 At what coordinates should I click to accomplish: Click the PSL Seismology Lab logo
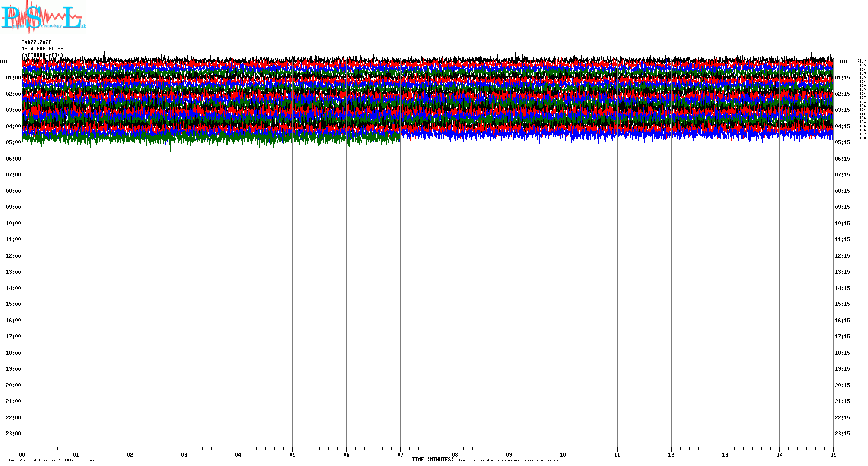[43, 16]
